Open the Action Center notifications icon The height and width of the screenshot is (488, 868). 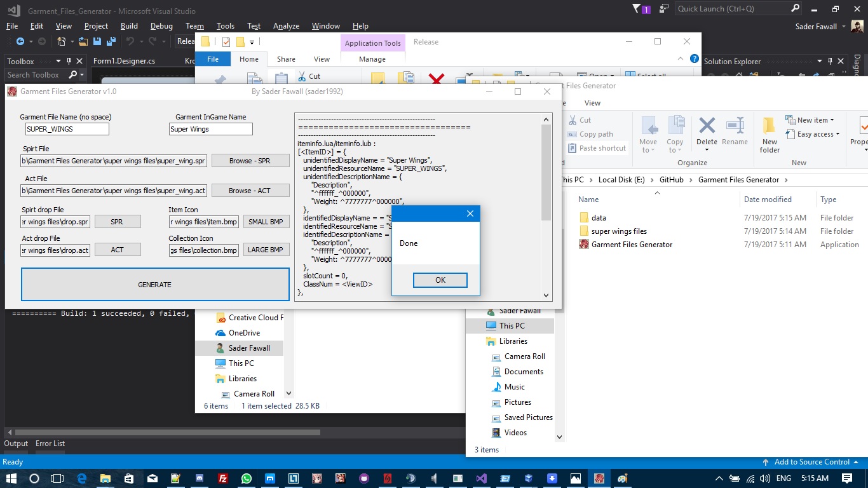point(847,478)
